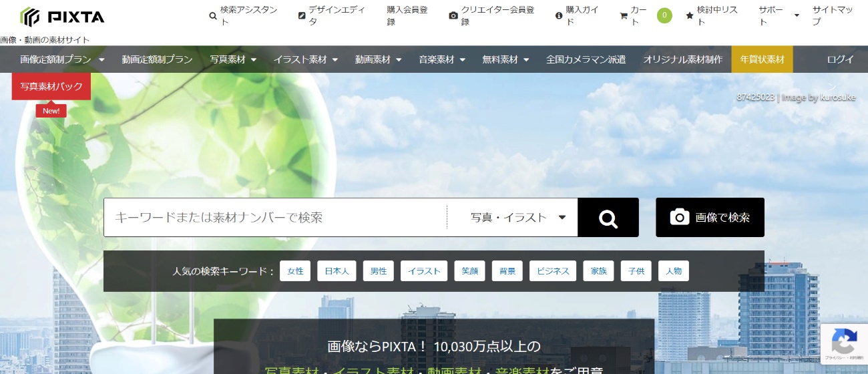Open クリエイター会員登録 link
This screenshot has width=868, height=374.
pos(491,16)
